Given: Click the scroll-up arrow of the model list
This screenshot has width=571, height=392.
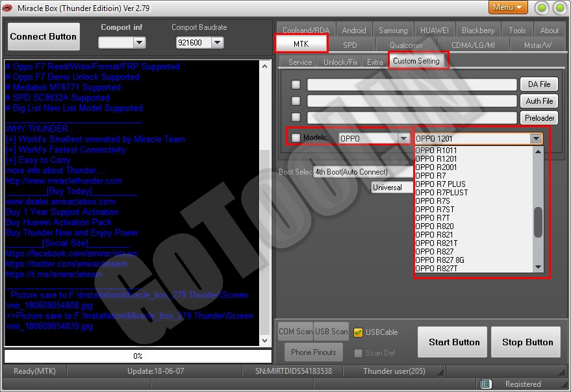Looking at the screenshot, I should coord(538,151).
